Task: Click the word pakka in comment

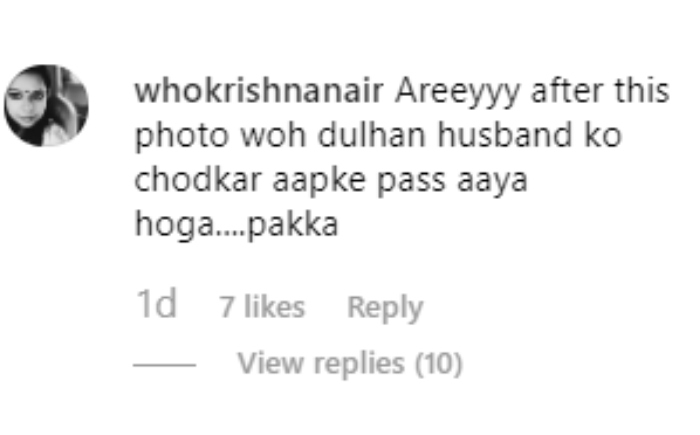Action: pos(292,226)
